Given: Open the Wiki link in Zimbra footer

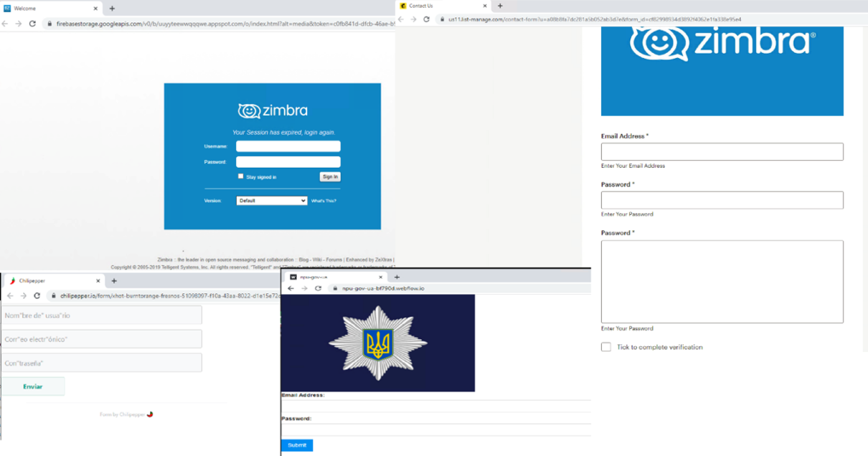Looking at the screenshot, I should click(x=318, y=260).
